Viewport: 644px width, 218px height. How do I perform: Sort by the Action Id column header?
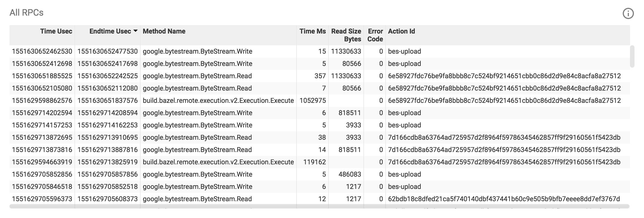(402, 31)
